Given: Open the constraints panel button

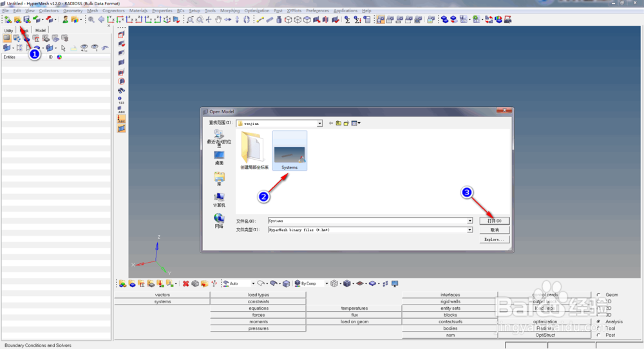Looking at the screenshot, I should click(258, 301).
